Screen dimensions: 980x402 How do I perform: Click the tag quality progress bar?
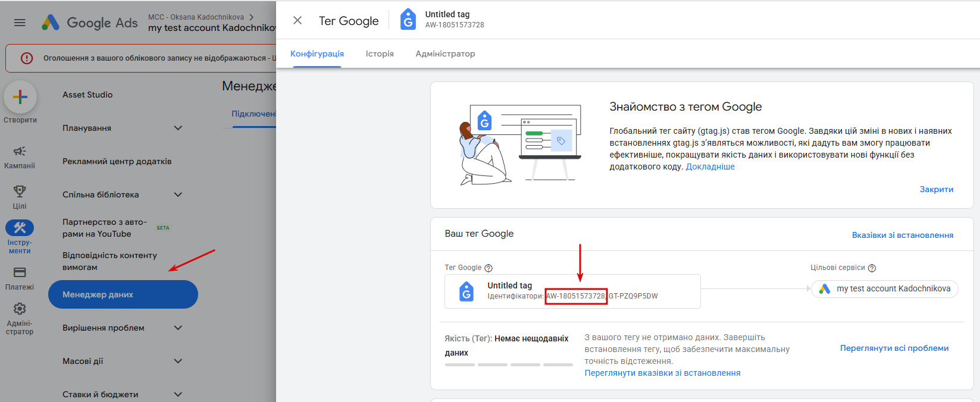[x=509, y=365]
